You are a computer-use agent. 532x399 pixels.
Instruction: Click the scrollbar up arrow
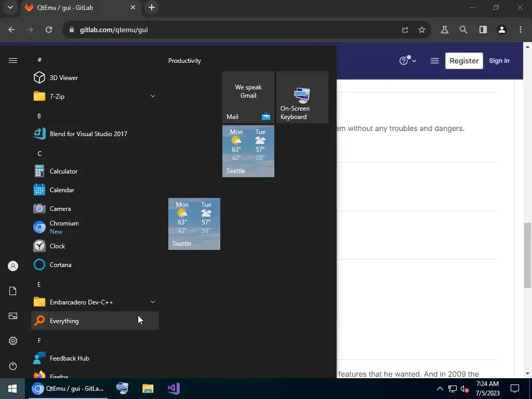[x=527, y=46]
